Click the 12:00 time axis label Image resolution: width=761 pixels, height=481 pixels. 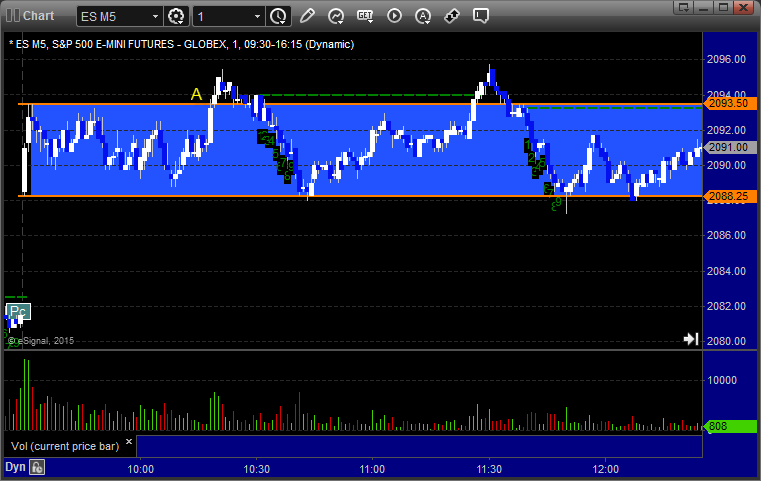(x=606, y=469)
